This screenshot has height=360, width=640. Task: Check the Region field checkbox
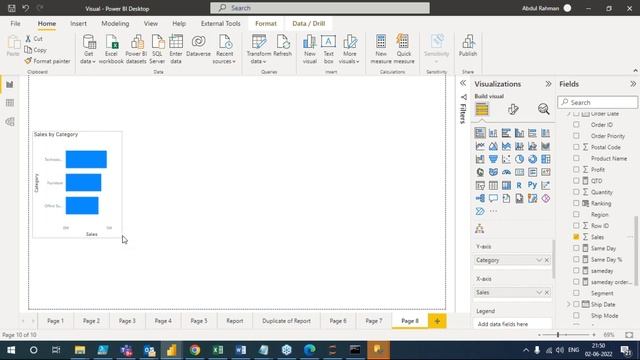[x=576, y=214]
